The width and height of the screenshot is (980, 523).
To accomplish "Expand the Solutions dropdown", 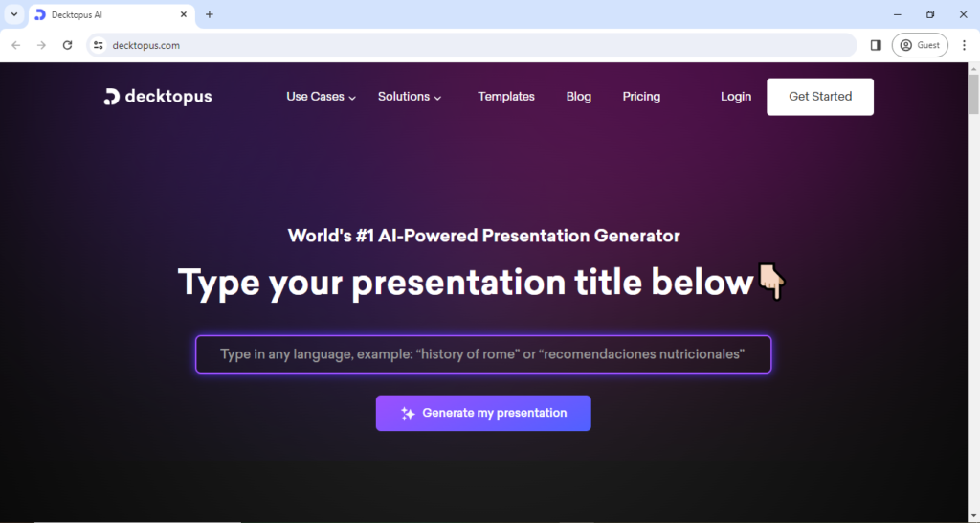I will click(x=410, y=97).
